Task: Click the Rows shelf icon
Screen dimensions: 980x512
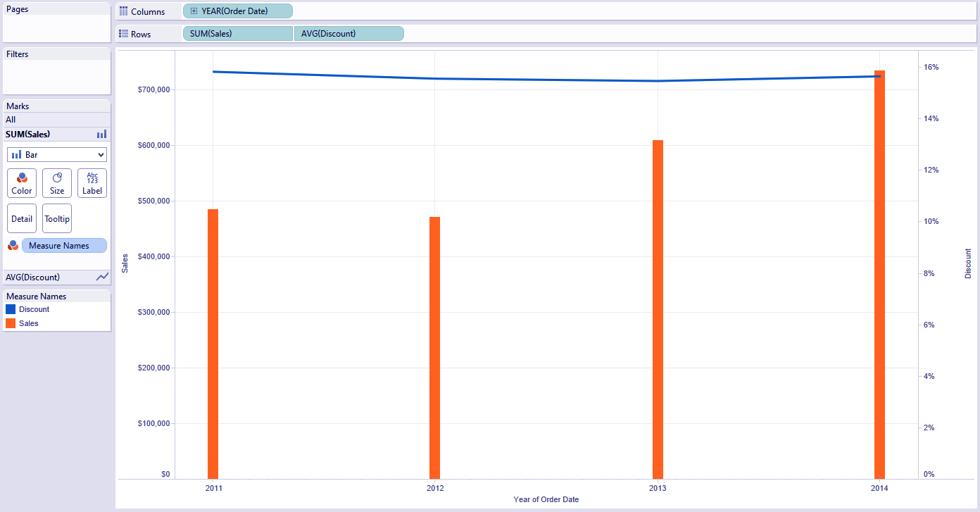Action: 124,33
